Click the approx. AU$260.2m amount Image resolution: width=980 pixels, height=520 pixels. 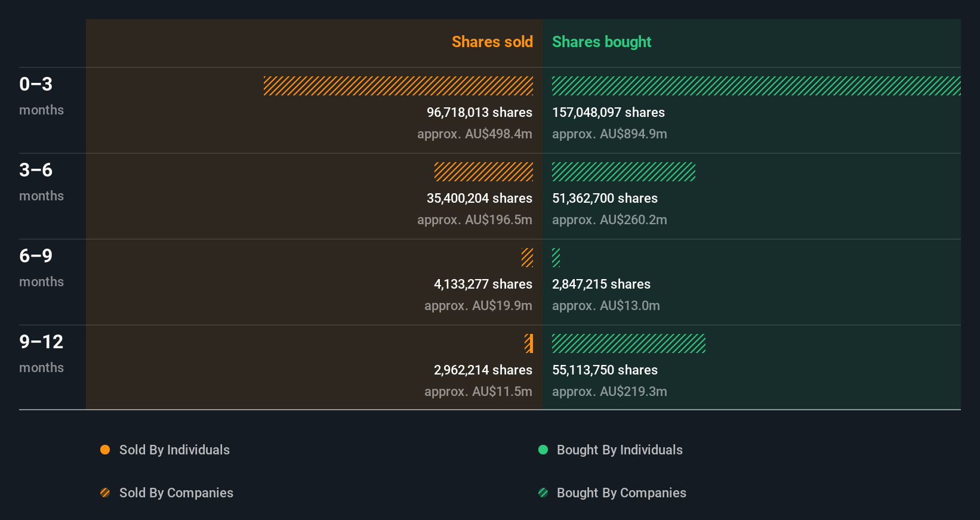(x=609, y=219)
